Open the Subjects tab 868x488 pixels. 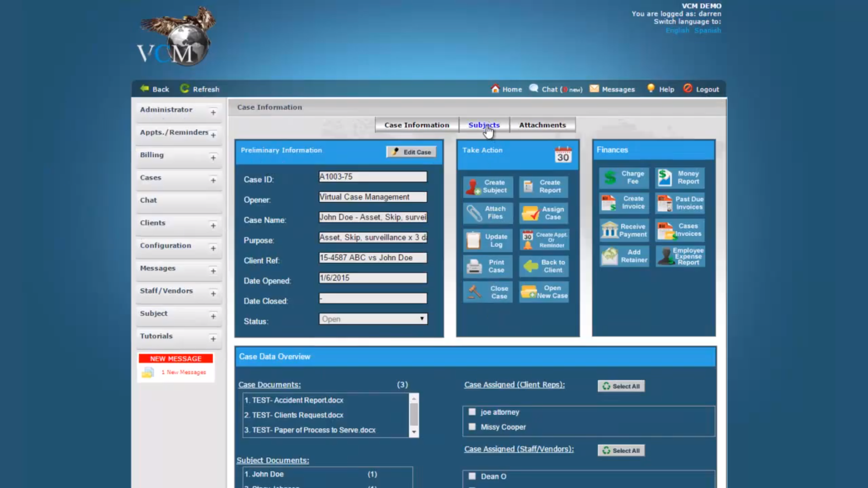click(484, 125)
